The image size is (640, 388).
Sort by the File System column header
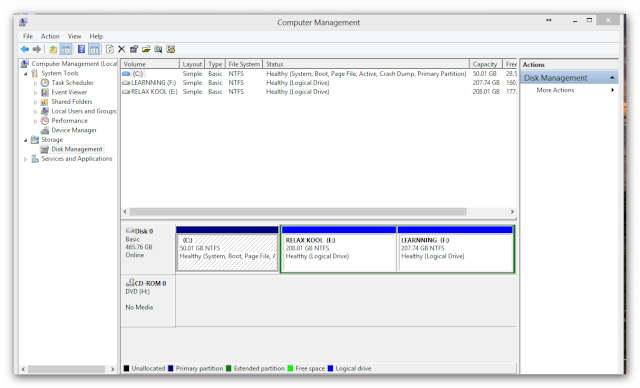[244, 64]
